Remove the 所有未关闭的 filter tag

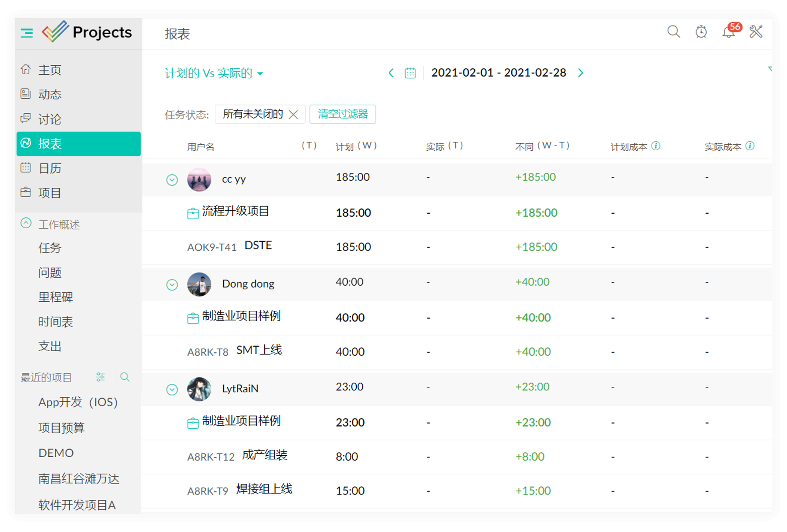(293, 115)
